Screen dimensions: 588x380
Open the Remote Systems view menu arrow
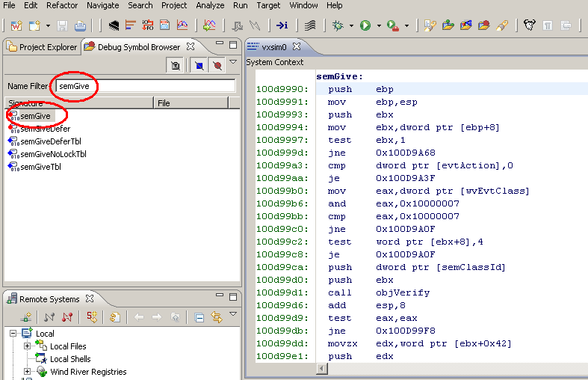tap(233, 313)
